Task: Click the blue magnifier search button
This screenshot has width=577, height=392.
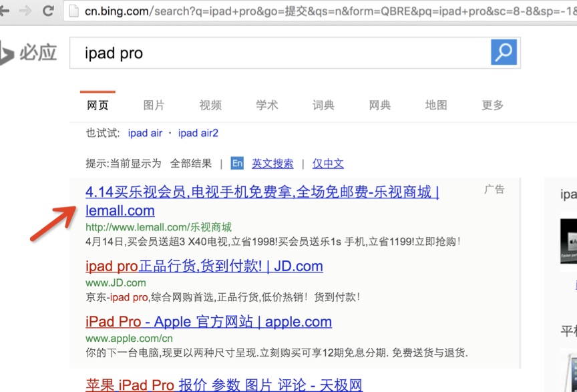Action: click(x=504, y=52)
